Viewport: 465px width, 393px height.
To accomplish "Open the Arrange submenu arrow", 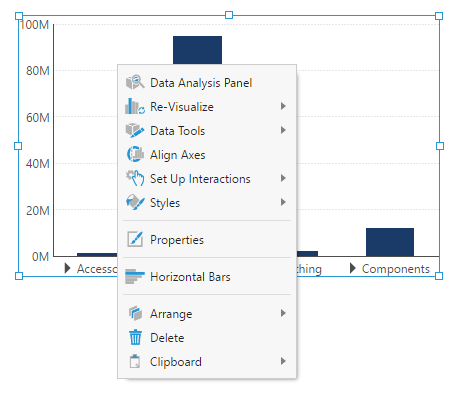I will [283, 313].
